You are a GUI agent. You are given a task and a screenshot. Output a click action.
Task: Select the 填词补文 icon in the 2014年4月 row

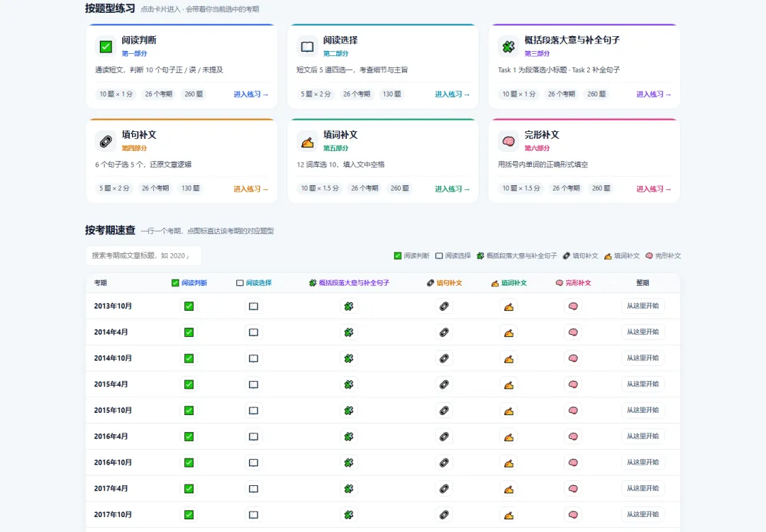(509, 332)
